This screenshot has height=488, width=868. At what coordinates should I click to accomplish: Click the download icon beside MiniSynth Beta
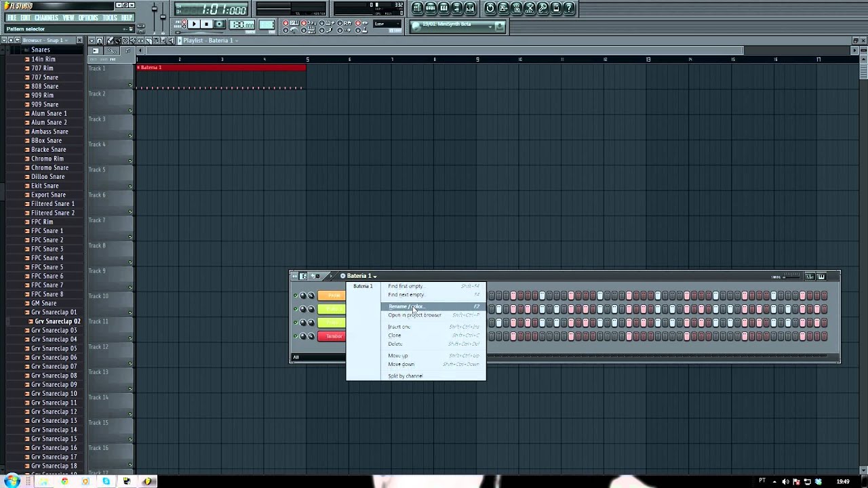pyautogui.click(x=500, y=26)
